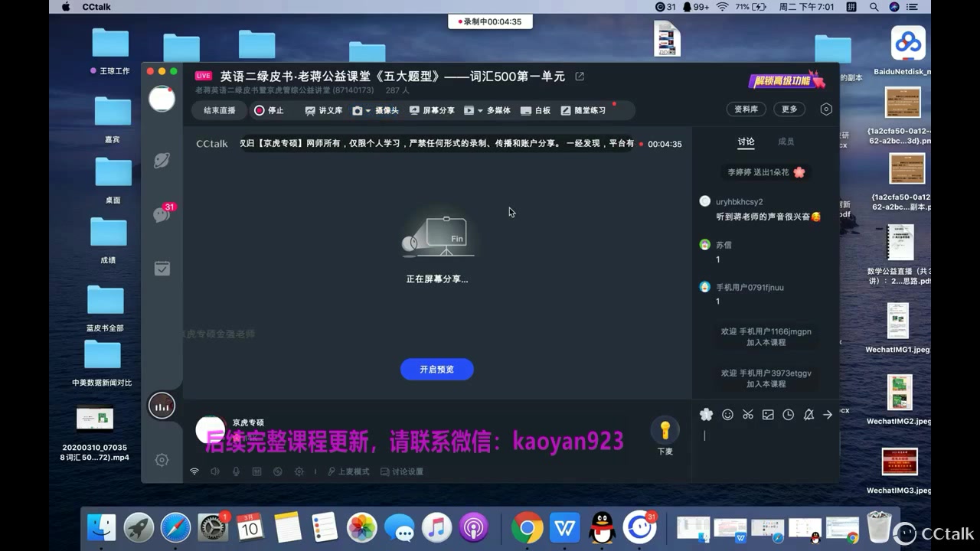Toggle the microphone icon in bottom bar
The height and width of the screenshot is (551, 980).
236,471
